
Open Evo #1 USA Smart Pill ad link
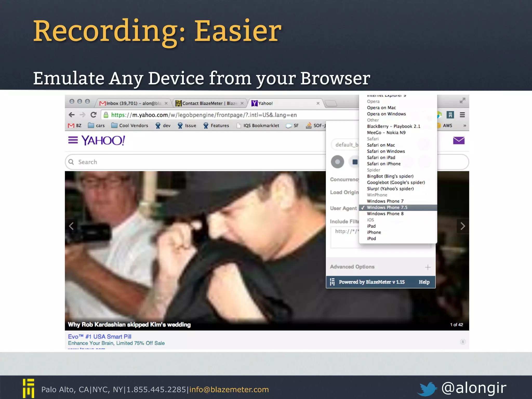tap(99, 337)
